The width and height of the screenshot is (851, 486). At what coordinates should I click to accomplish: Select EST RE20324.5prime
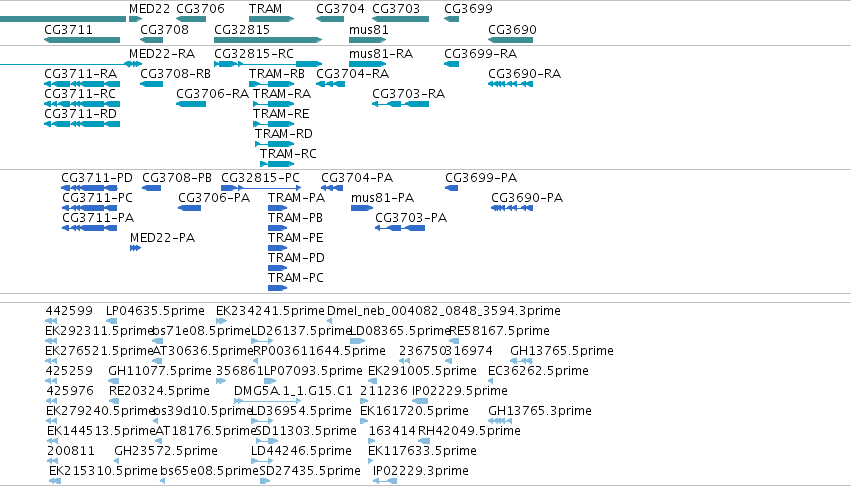pyautogui.click(x=160, y=392)
